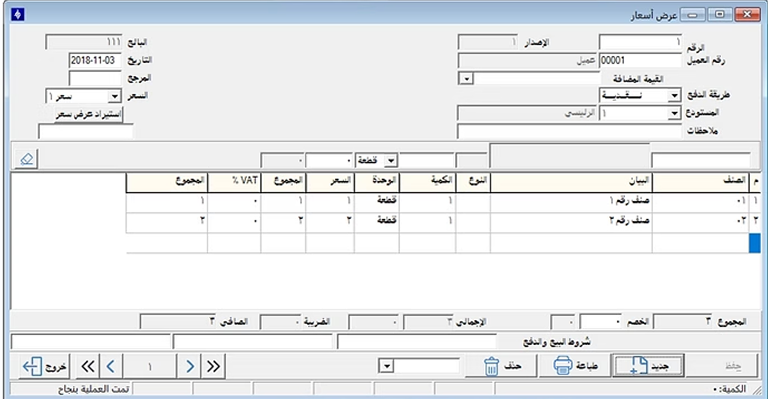Go to first record (double left arrows)
Viewport: 768px width, 399px height.
[x=88, y=366]
